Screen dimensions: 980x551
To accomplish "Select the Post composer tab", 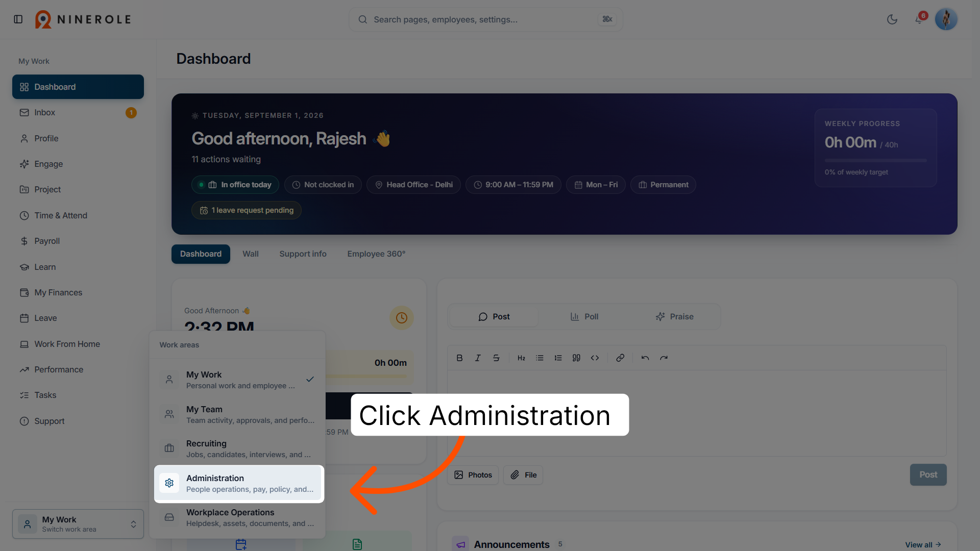I will (494, 316).
